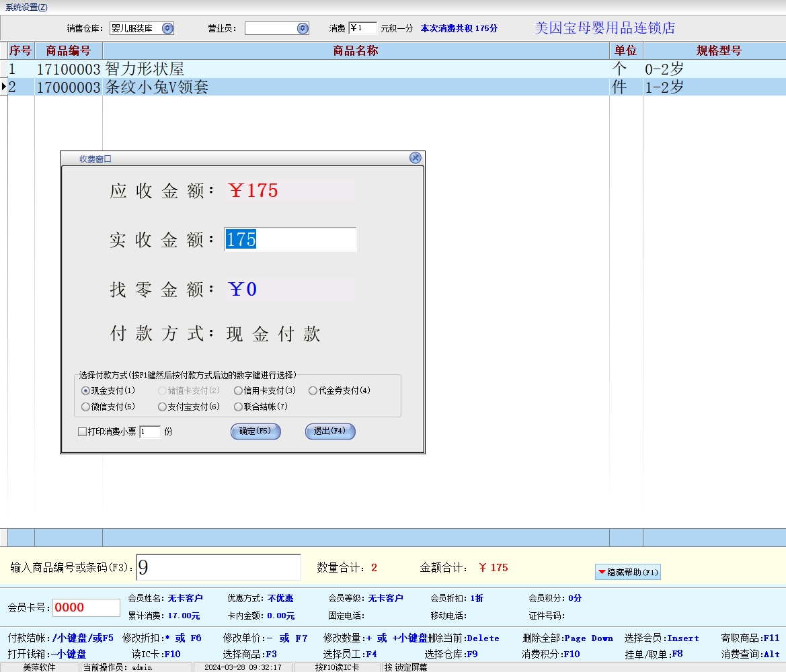The image size is (786, 672).
Task: Select 支付宝支付 Alipay payment option
Action: coord(162,407)
